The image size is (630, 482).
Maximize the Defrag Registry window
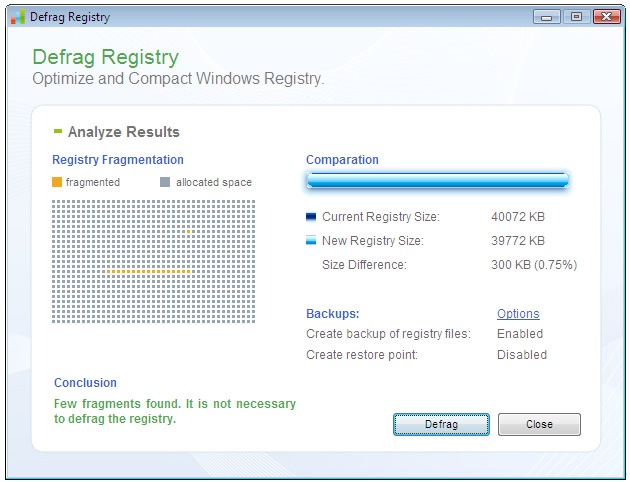pos(577,17)
